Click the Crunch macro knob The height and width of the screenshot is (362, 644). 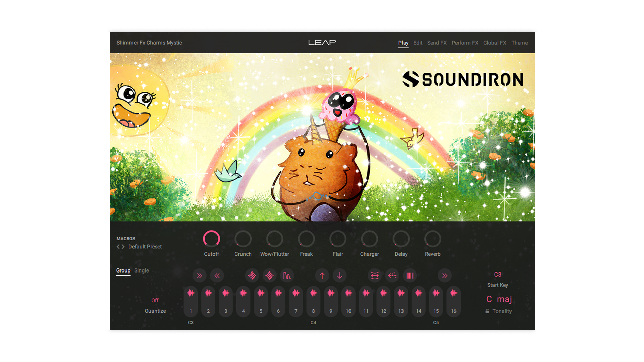243,239
